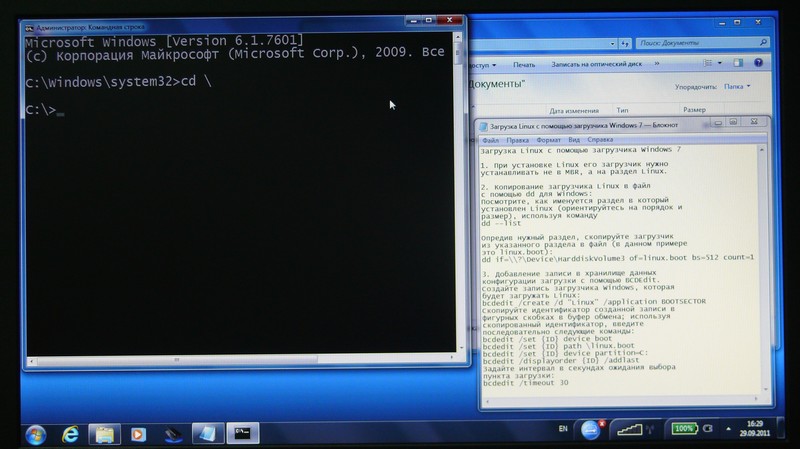Open the Notepad 'Файл' menu
The height and width of the screenshot is (449, 800).
click(490, 140)
